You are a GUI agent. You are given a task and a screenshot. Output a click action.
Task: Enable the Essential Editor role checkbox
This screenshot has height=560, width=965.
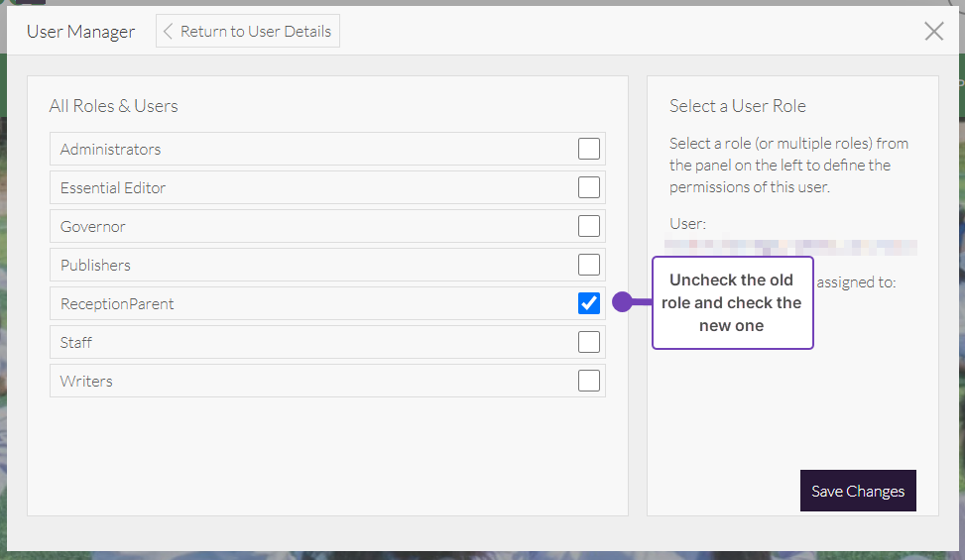[x=589, y=187]
